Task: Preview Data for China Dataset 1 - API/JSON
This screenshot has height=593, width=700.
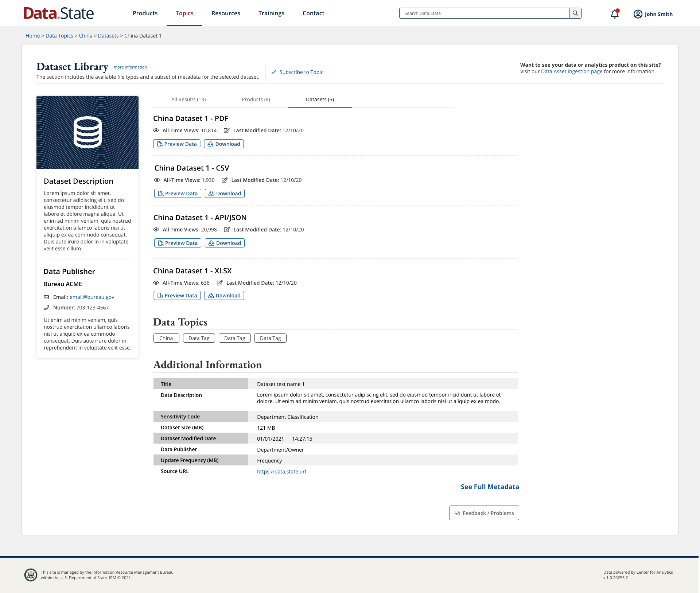Action: coord(178,243)
